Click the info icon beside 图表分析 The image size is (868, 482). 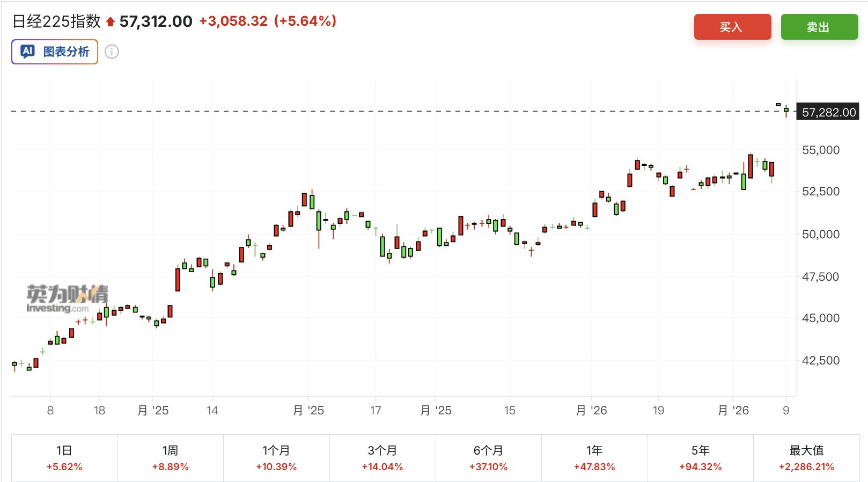[x=112, y=52]
